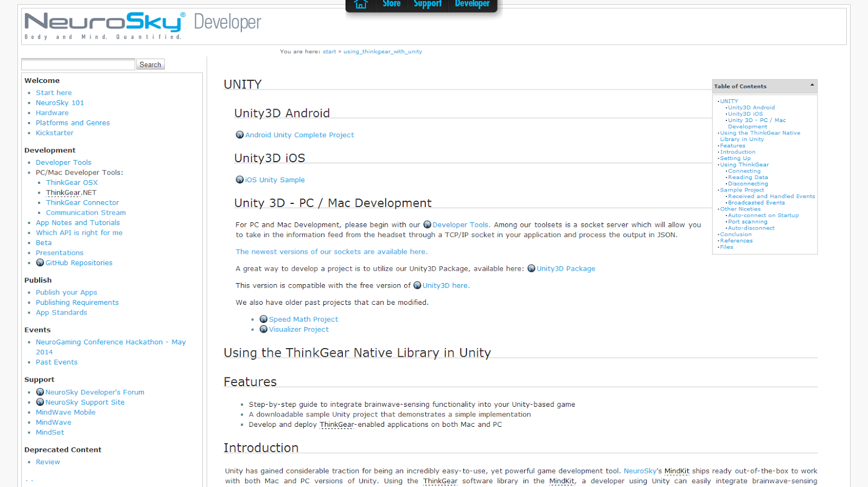Open Kickstarter sidebar link

click(54, 133)
